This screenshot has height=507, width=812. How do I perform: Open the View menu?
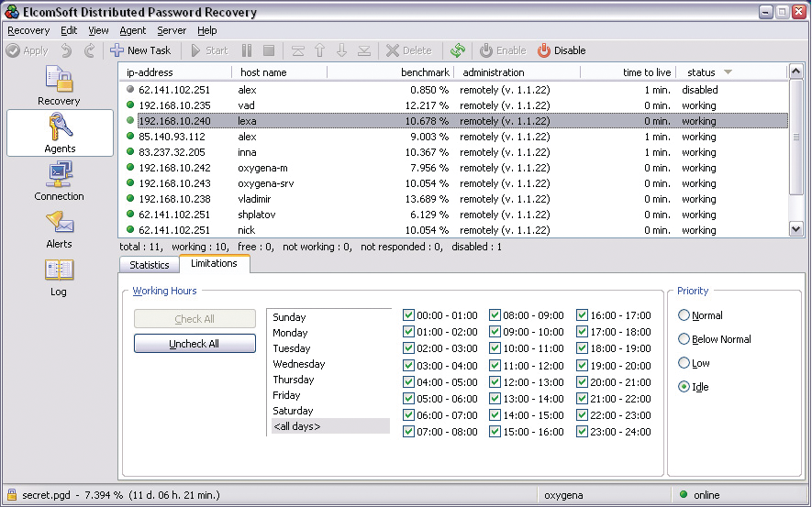point(98,30)
